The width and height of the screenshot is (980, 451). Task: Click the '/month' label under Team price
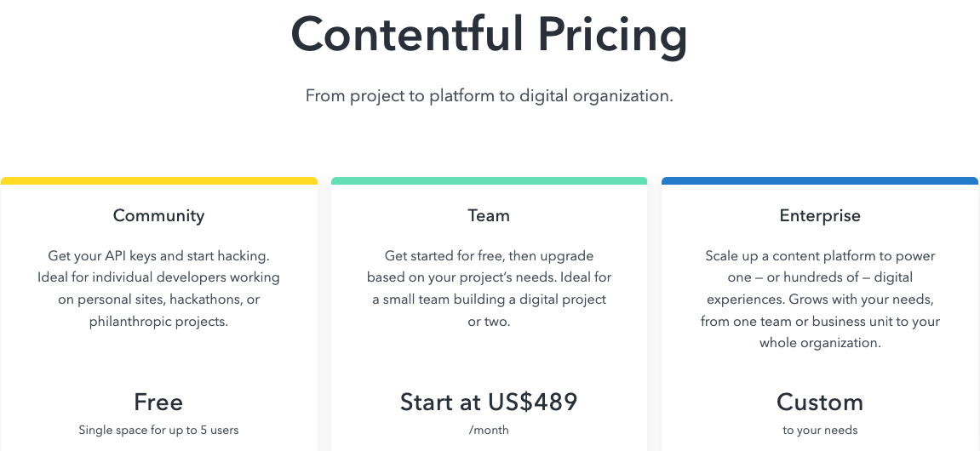pos(489,430)
